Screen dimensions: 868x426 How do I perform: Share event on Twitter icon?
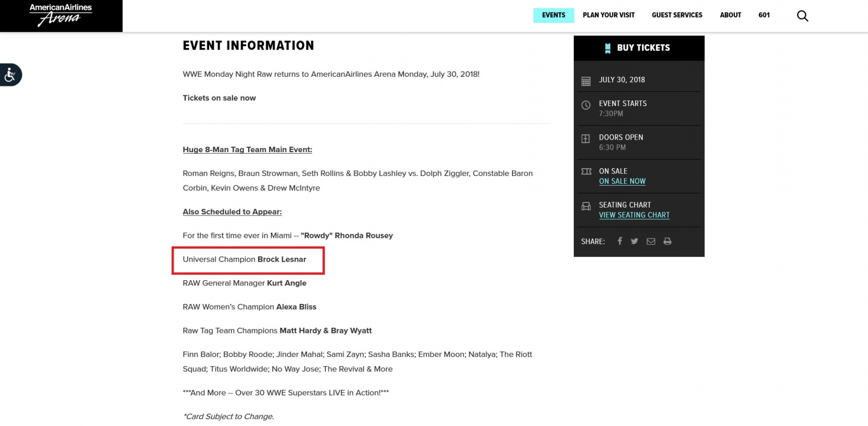[635, 241]
